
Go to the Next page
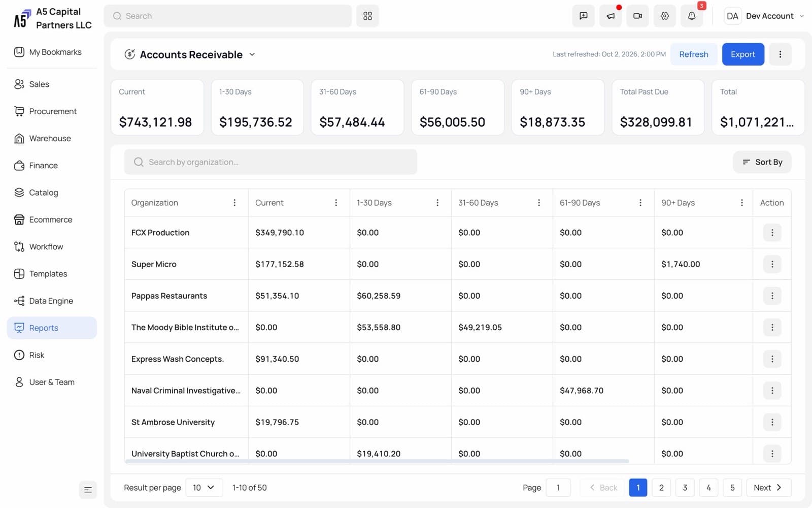tap(768, 488)
